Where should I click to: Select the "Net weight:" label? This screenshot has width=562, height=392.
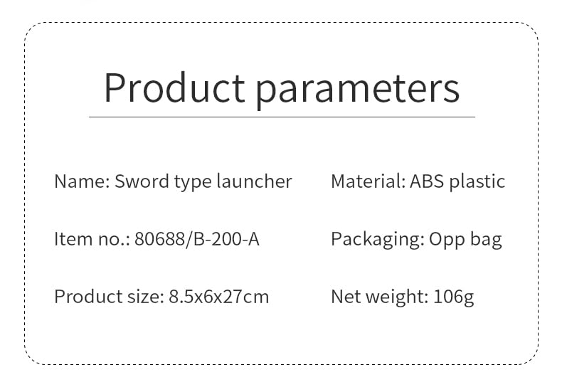click(379, 296)
